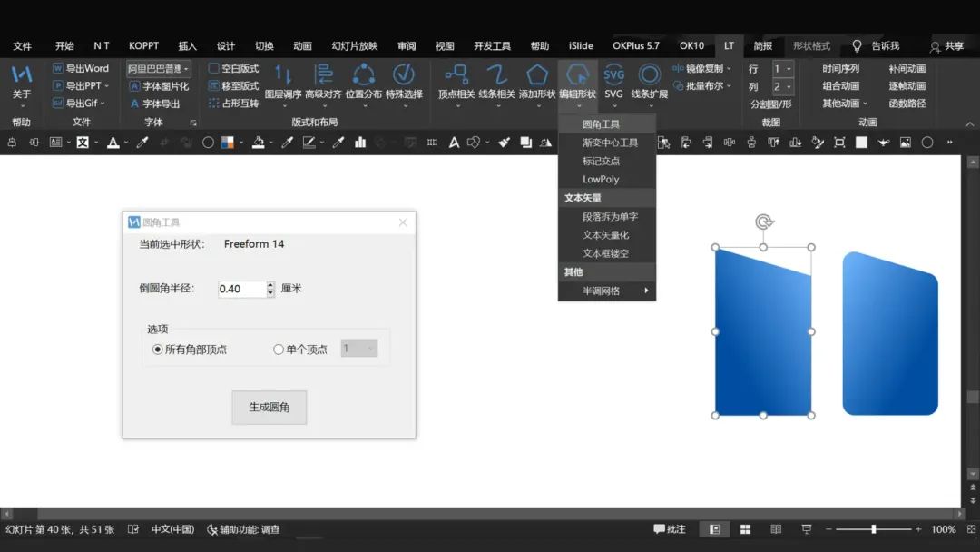Click the 倒圆角半径 radius input field
Viewport: 980px width, 552px height.
point(242,289)
